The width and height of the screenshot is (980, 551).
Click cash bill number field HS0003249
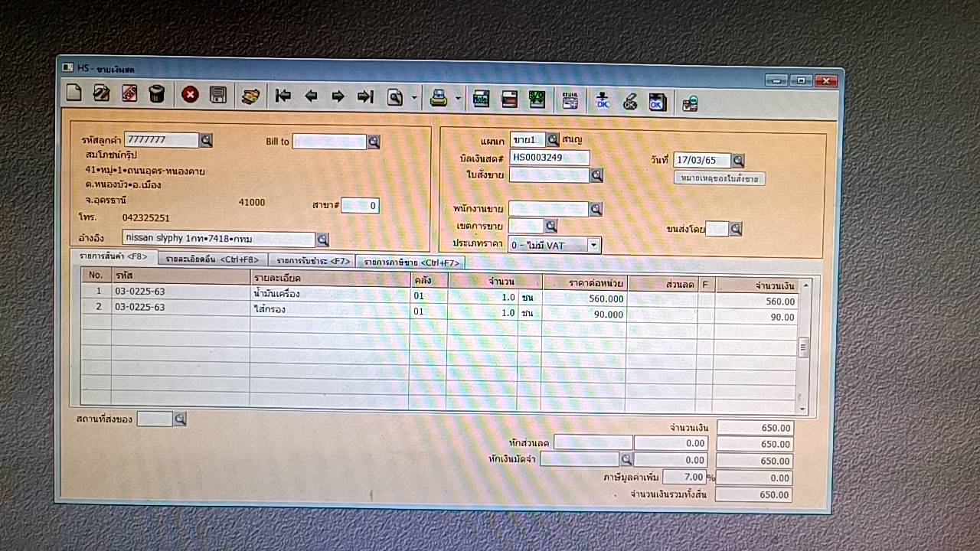tap(550, 158)
